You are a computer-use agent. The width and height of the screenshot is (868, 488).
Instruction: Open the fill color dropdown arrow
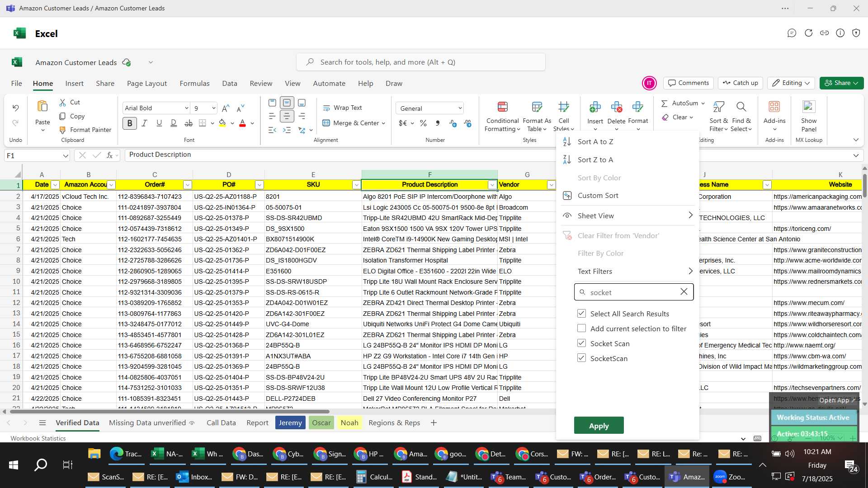tap(232, 123)
